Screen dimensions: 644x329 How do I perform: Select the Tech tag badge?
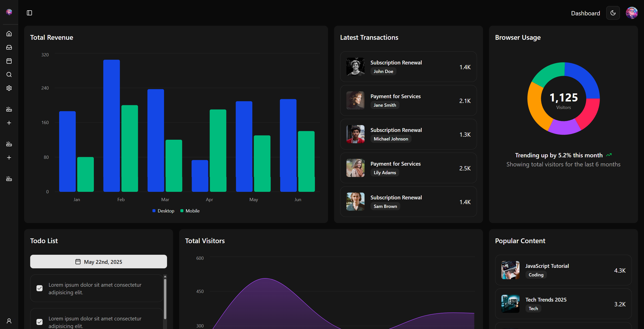coord(533,308)
